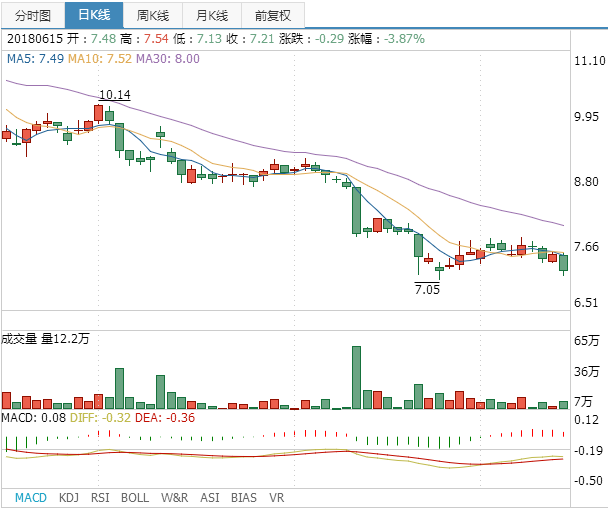The image size is (608, 511).
Task: Click the last green candlestick on the right
Action: point(563,263)
